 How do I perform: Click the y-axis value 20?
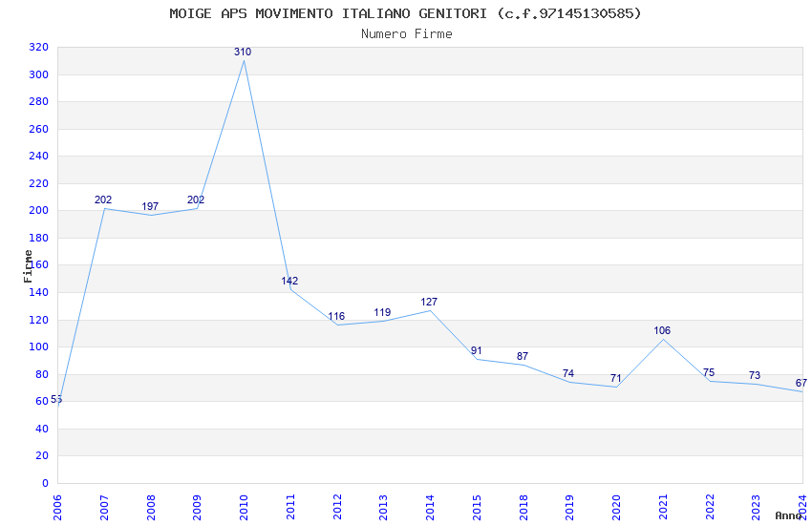(42, 455)
